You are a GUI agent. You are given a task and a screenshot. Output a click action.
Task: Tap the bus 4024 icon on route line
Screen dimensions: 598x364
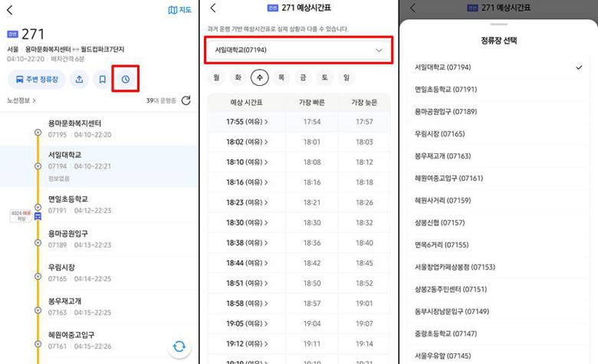coord(38,217)
